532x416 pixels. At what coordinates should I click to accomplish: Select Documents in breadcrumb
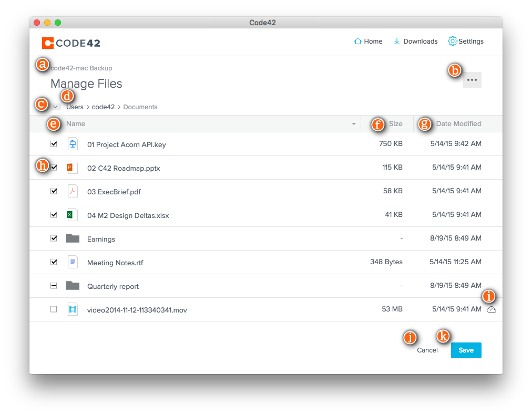pyautogui.click(x=140, y=107)
